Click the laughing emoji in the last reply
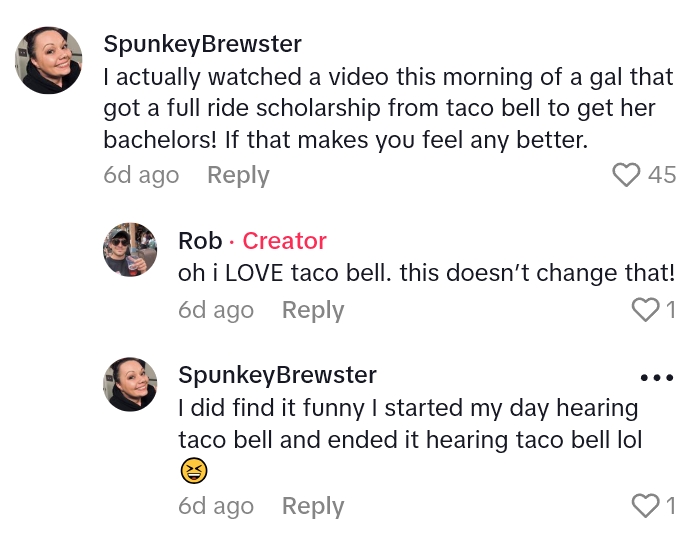Screen dimensions: 682x541 (193, 470)
